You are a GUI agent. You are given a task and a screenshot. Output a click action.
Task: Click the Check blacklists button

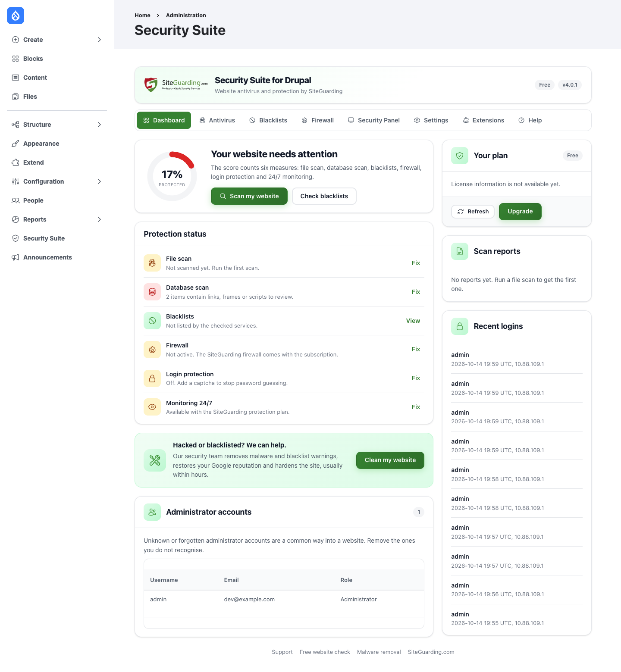click(324, 196)
